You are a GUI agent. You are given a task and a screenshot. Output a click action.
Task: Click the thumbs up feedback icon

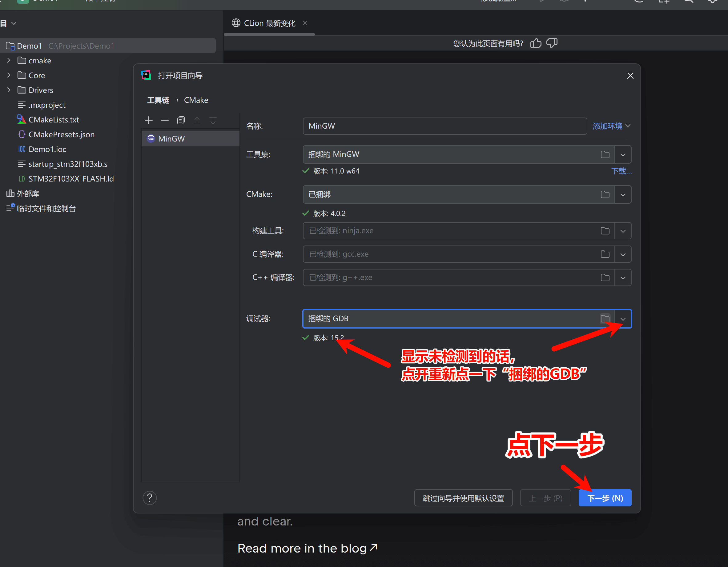tap(536, 43)
